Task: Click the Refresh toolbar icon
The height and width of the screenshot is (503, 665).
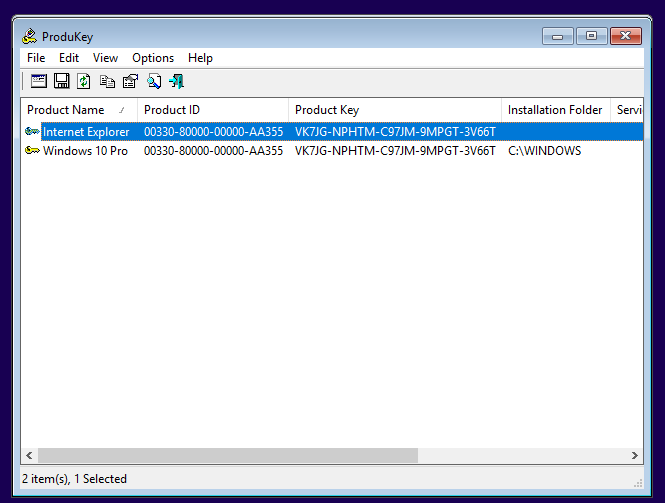Action: coord(84,81)
